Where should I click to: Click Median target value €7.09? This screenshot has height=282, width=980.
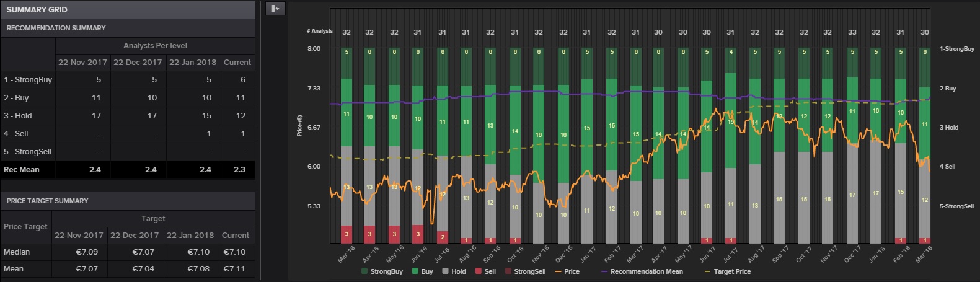[87, 252]
